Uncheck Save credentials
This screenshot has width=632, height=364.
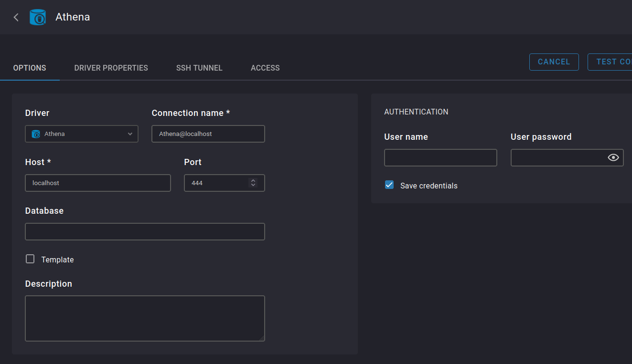pos(389,185)
